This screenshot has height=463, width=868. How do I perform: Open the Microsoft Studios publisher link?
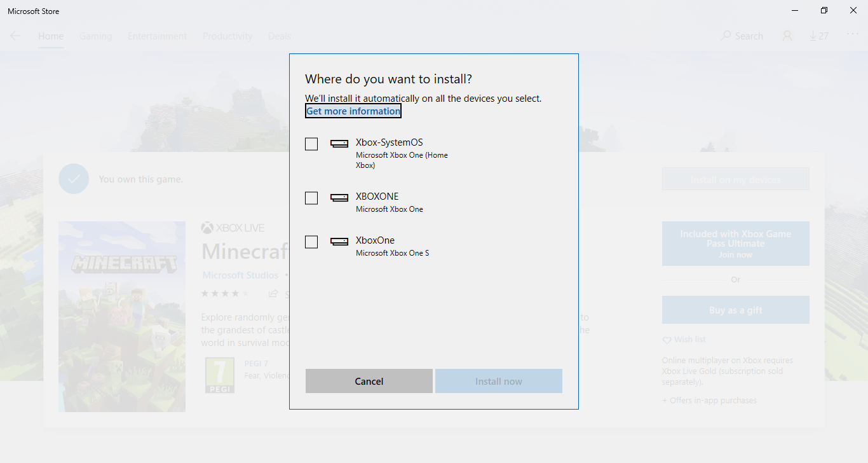[x=240, y=275]
